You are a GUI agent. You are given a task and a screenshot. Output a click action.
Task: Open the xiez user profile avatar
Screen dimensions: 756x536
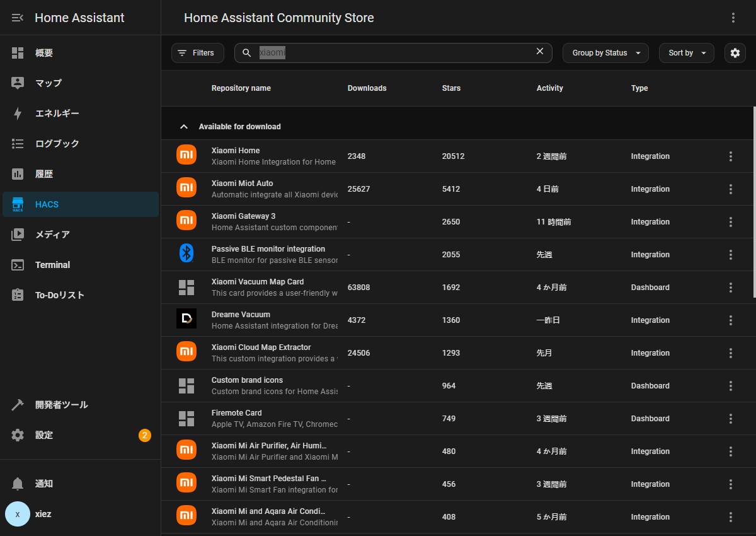click(x=18, y=514)
